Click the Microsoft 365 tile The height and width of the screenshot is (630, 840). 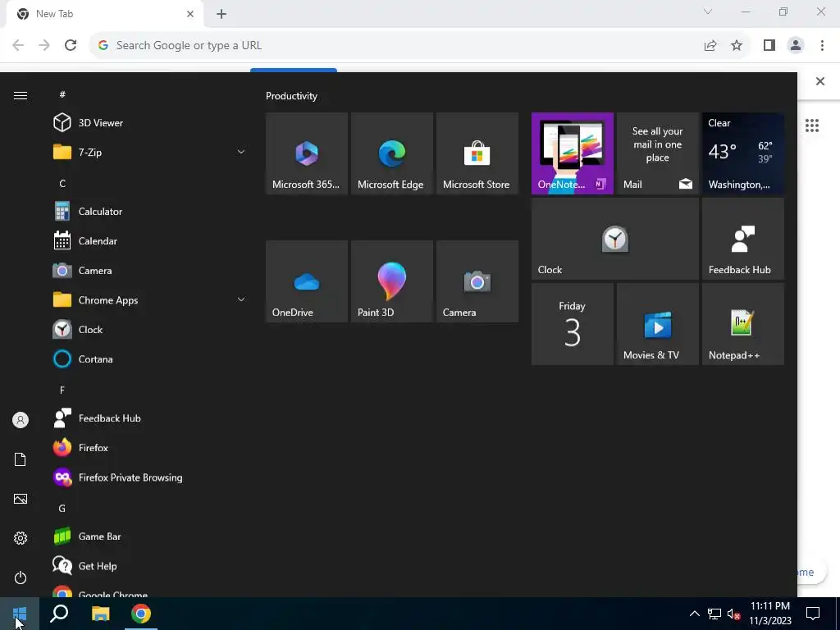tap(307, 153)
